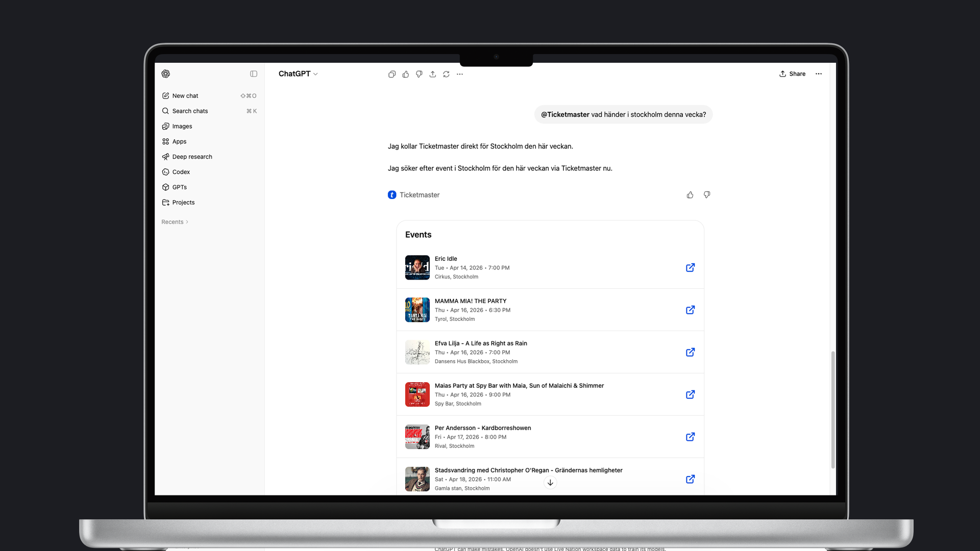This screenshot has width=980, height=551.
Task: Browse GPTs in the sidebar
Action: (x=180, y=187)
